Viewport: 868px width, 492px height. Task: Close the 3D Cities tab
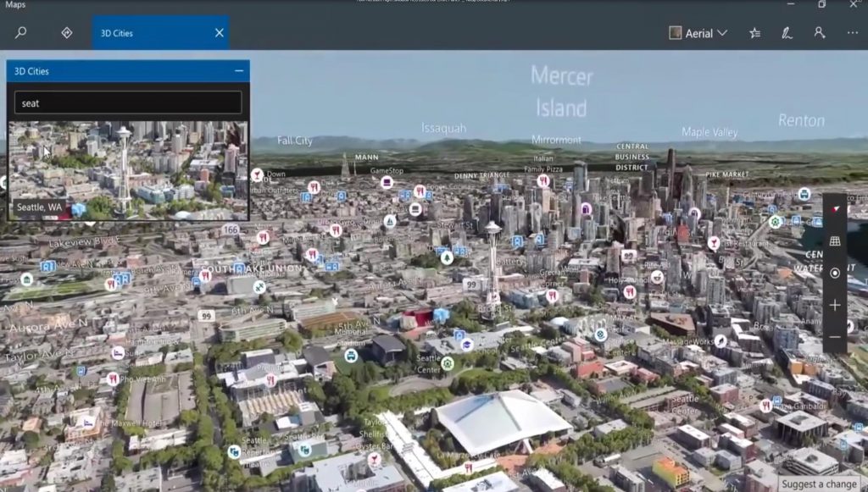pyautogui.click(x=220, y=33)
